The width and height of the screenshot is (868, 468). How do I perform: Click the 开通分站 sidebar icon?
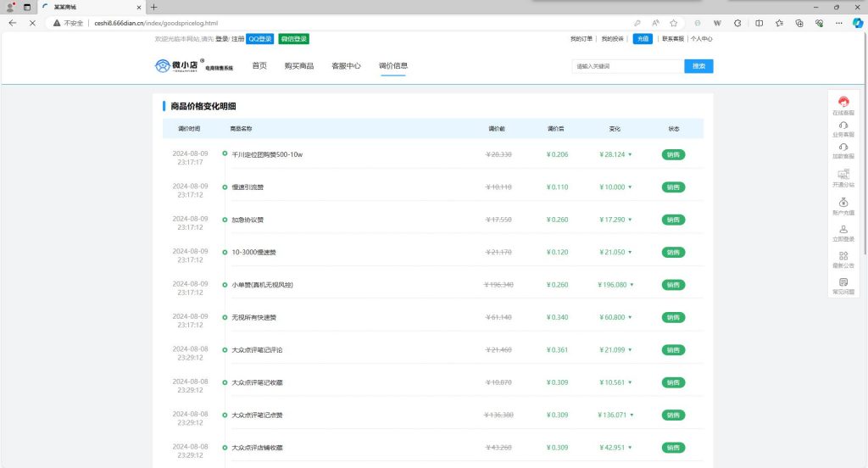(843, 177)
